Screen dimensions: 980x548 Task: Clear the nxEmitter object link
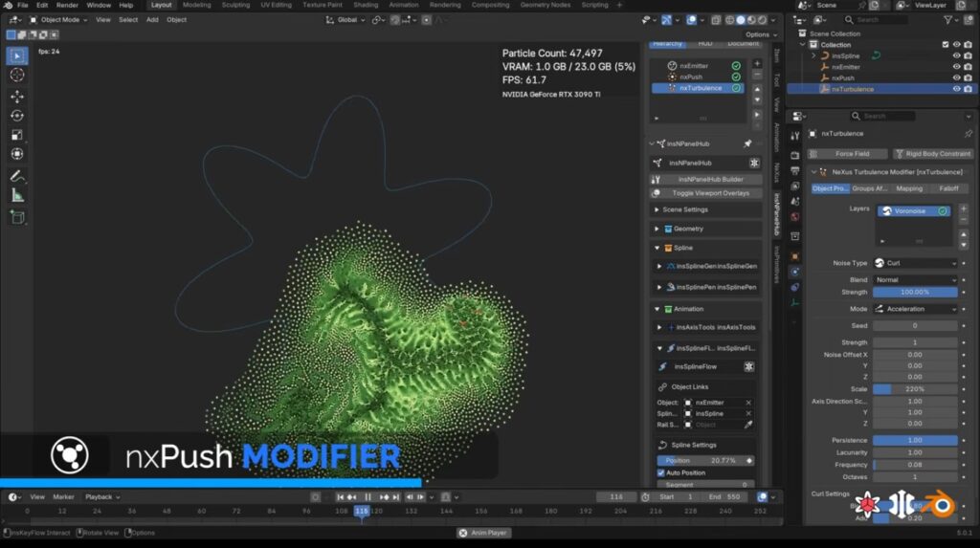click(748, 403)
